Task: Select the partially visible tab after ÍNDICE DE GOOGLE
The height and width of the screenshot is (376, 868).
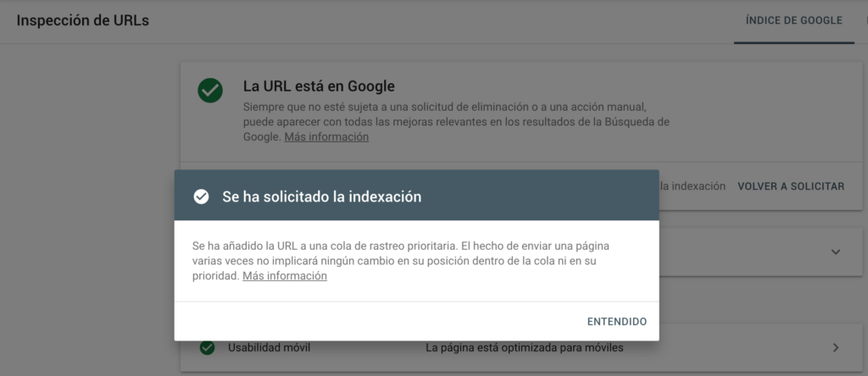Action: click(865, 21)
